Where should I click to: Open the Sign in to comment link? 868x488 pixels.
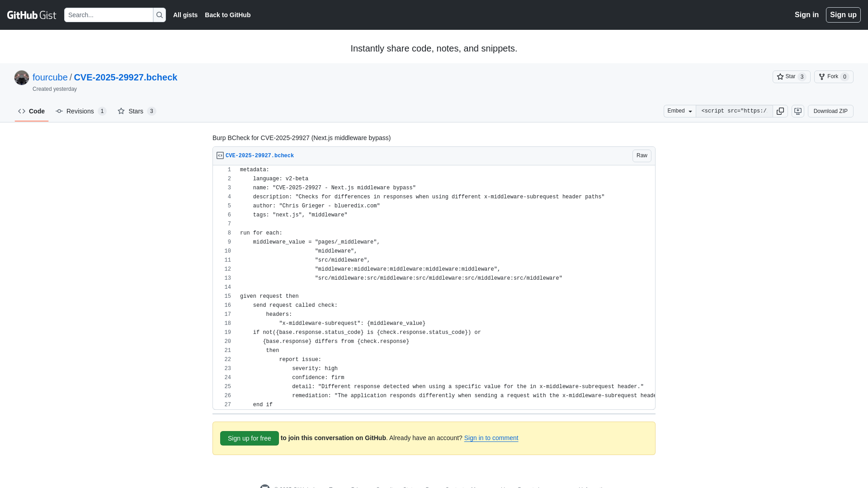(491, 438)
